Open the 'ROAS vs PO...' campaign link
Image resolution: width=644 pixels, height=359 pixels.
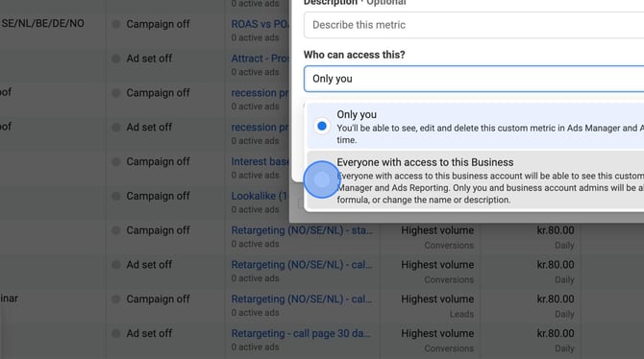(x=260, y=24)
